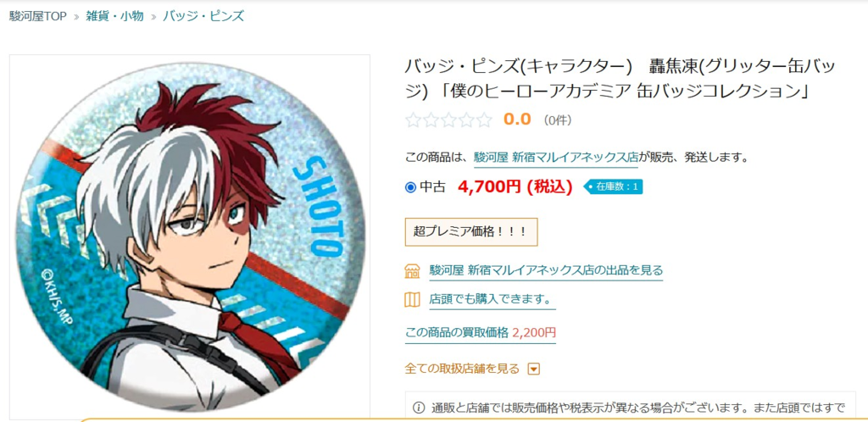This screenshot has height=422, width=868.
Task: Open この商品の買取価格 2,200円 link
Action: (x=481, y=333)
